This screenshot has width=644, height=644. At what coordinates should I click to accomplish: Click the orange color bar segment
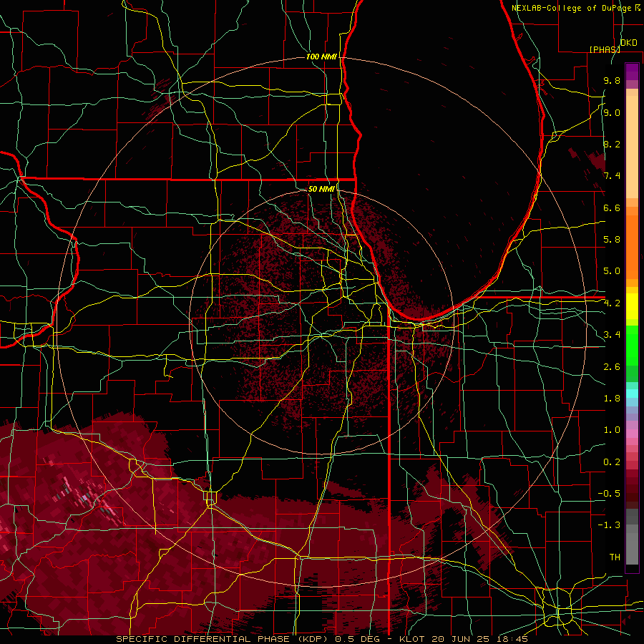[632, 248]
